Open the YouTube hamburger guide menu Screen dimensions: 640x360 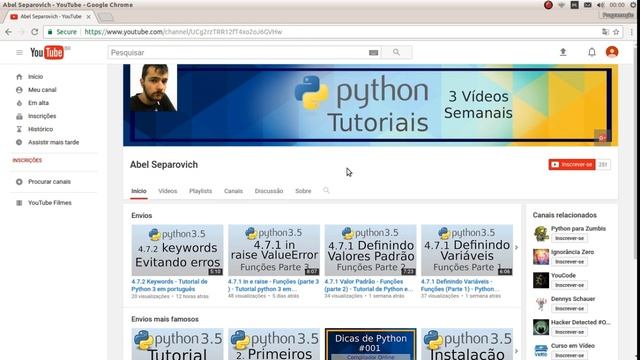(19, 53)
